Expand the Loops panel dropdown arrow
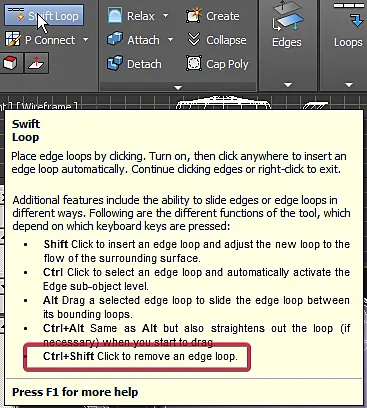The height and width of the screenshot is (408, 367). tap(349, 85)
